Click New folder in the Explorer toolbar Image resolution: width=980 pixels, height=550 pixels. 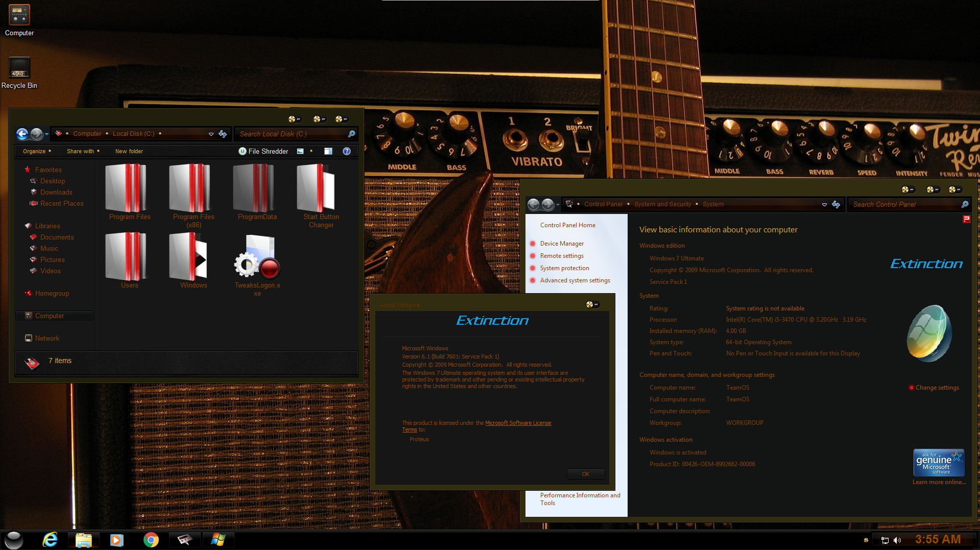coord(129,151)
